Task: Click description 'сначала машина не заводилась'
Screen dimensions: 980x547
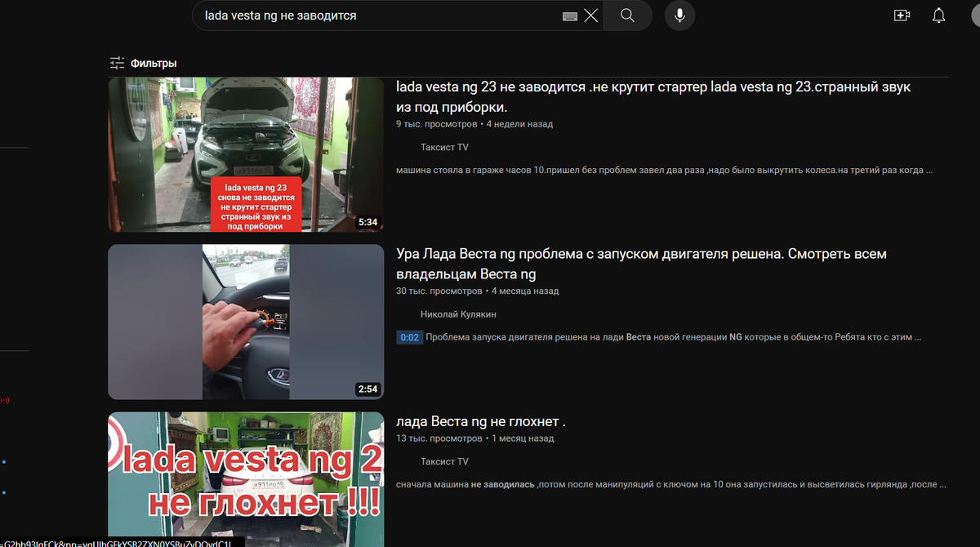Action: click(x=671, y=484)
